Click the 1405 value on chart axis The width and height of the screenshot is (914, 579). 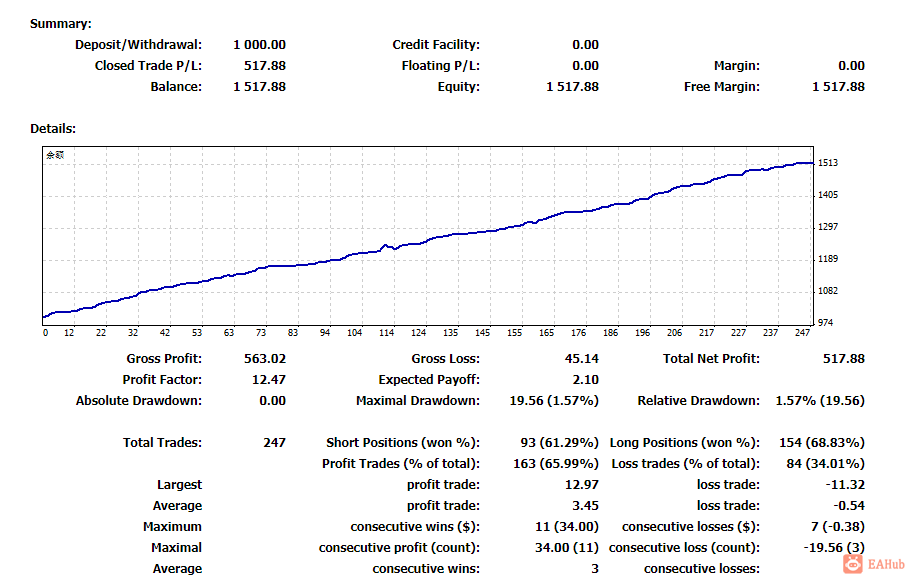pos(828,195)
